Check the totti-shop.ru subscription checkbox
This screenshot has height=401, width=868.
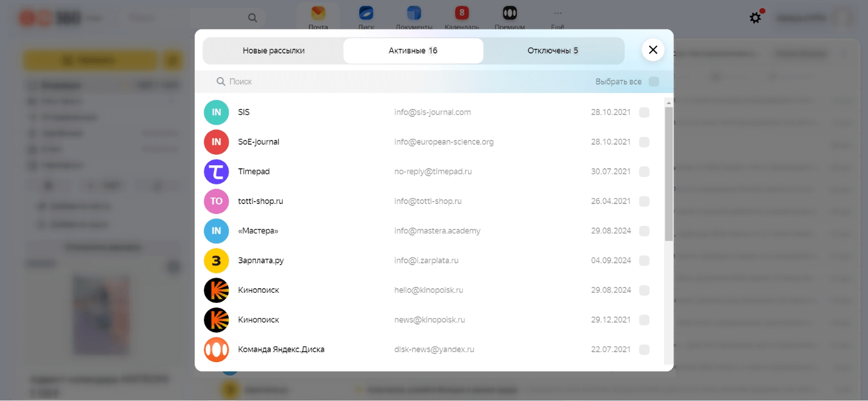[x=644, y=201]
